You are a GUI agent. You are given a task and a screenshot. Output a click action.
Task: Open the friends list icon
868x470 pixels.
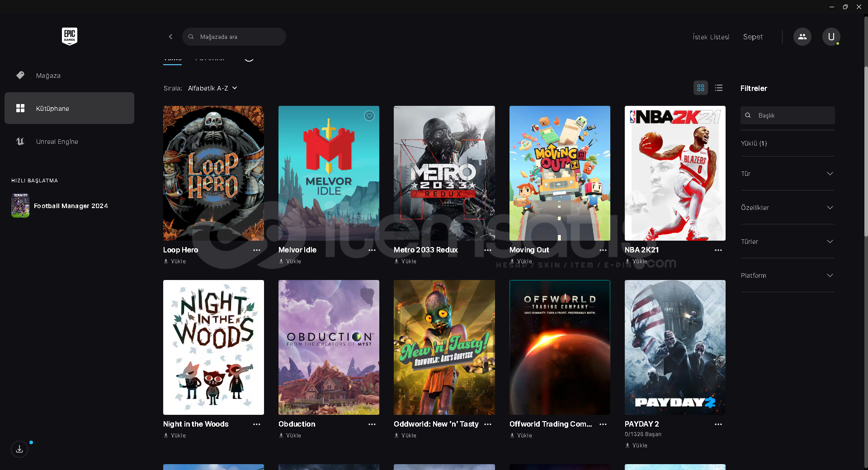[x=802, y=37]
